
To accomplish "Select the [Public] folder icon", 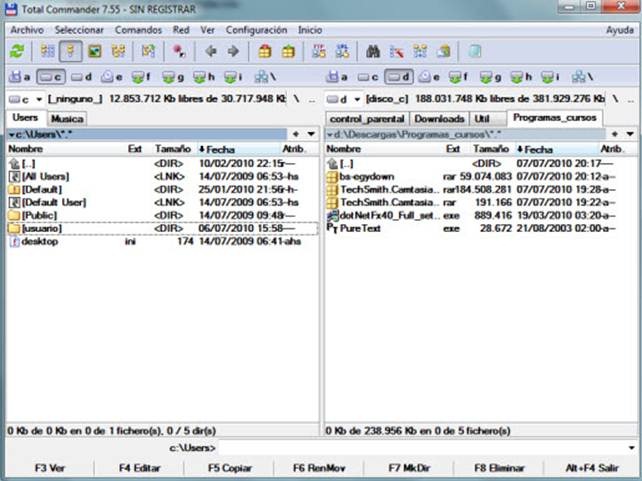I will pos(14,215).
